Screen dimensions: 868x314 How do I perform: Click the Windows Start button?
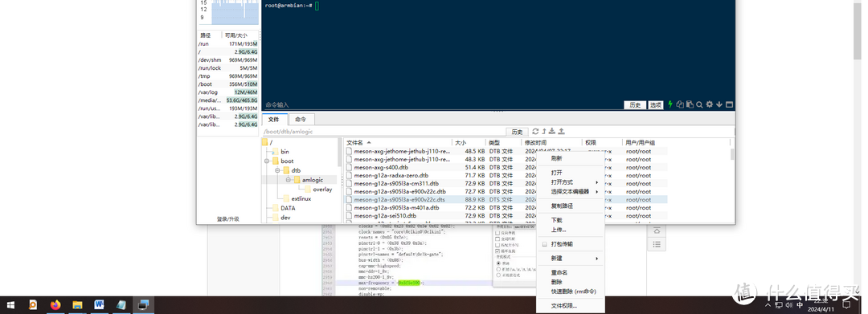10,304
